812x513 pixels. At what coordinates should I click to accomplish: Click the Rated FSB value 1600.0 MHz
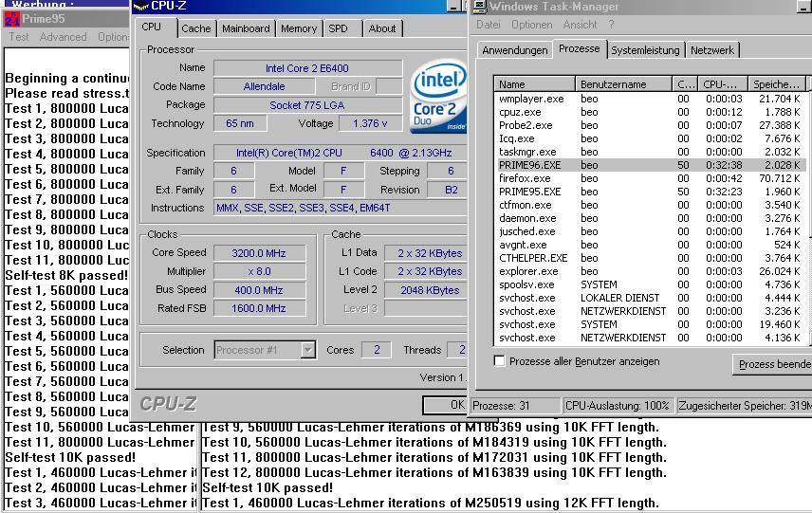coord(259,308)
